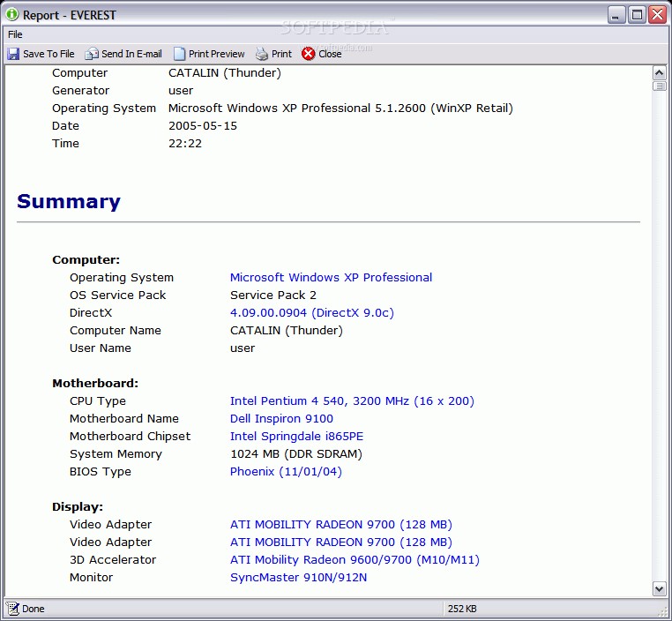The width and height of the screenshot is (672, 621).
Task: Click the Save To File floppy icon
Action: (13, 54)
